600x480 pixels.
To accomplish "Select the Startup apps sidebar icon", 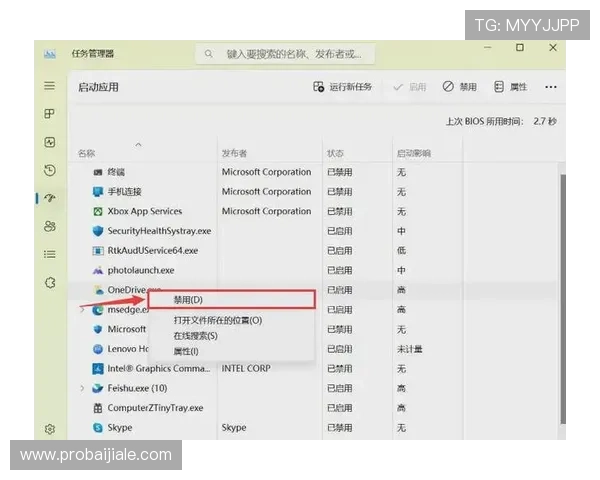I will point(50,198).
